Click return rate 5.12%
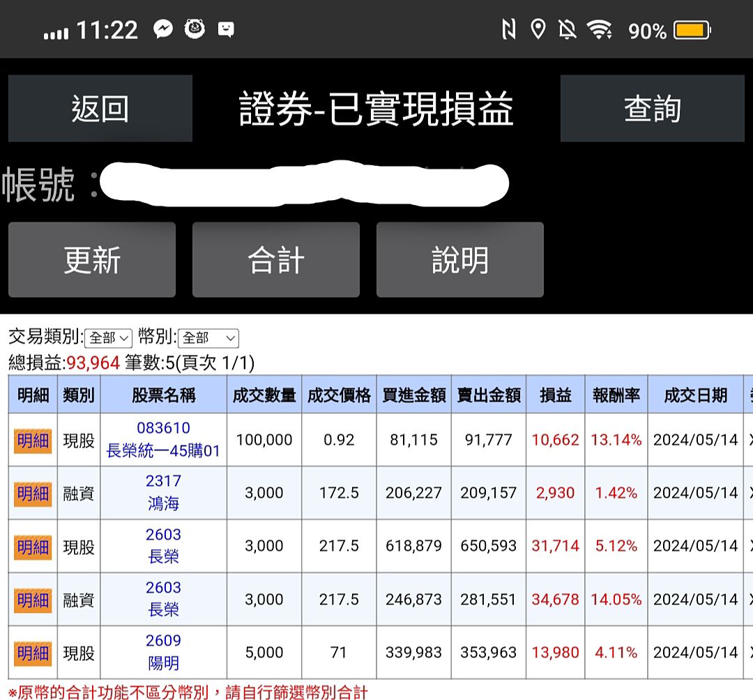Viewport: 753px width, 700px height. point(616,546)
